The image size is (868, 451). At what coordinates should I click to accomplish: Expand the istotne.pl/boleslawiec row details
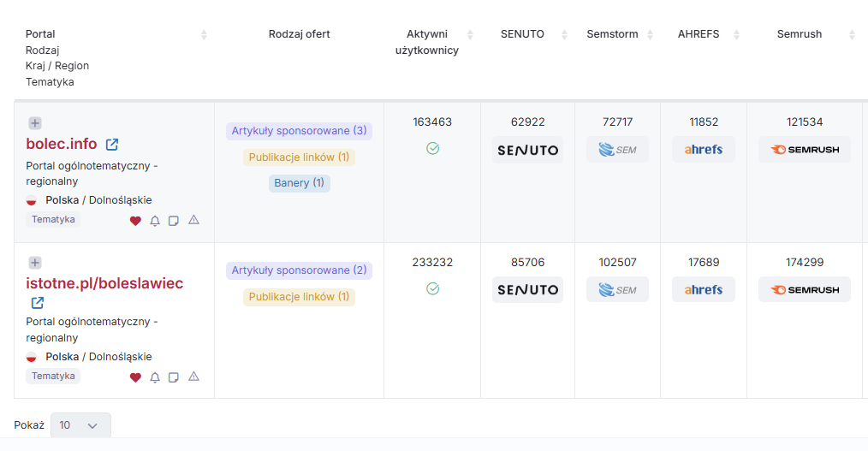(35, 263)
